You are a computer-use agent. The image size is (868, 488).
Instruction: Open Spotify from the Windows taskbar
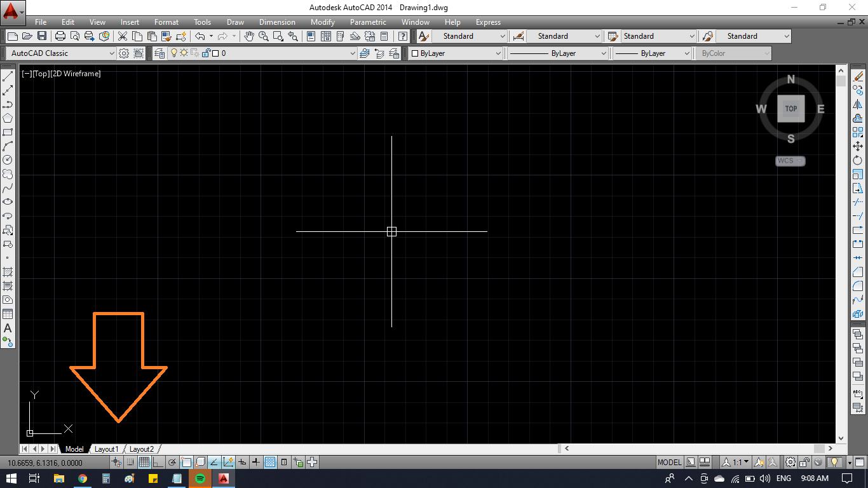click(200, 478)
